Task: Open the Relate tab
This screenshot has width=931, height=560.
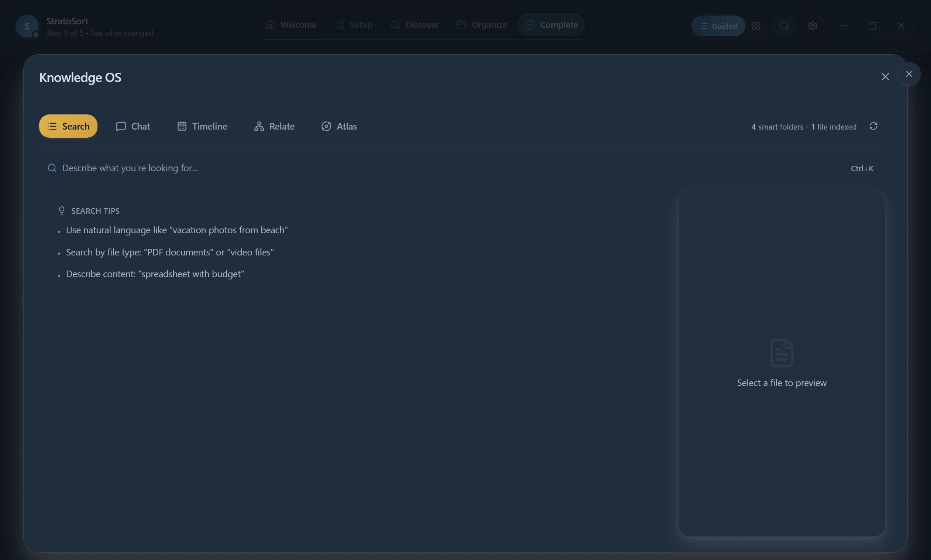Action: pyautogui.click(x=274, y=126)
